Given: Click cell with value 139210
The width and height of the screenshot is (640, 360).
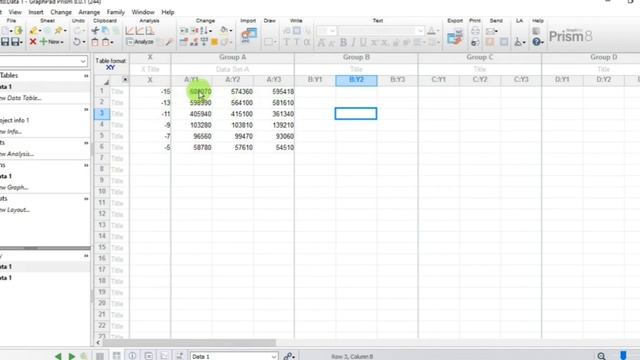Looking at the screenshot, I should pos(274,125).
